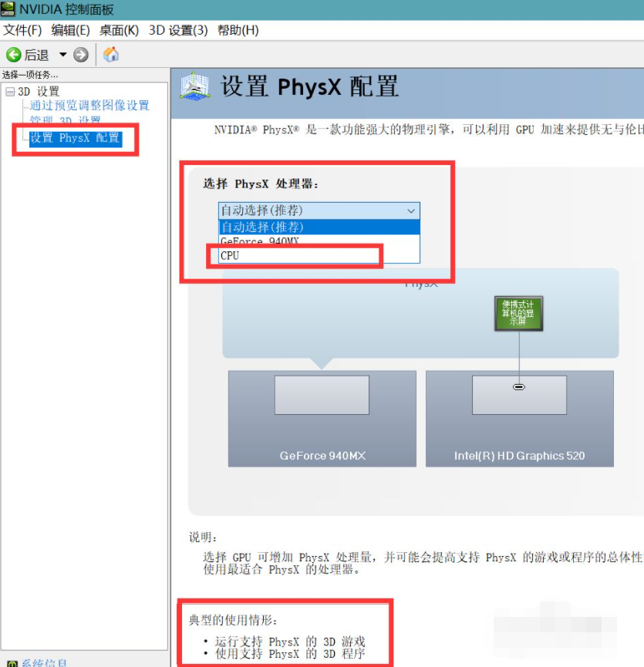The width and height of the screenshot is (644, 667).
Task: Open 通过预览调整图像设置 task
Action: click(x=89, y=106)
